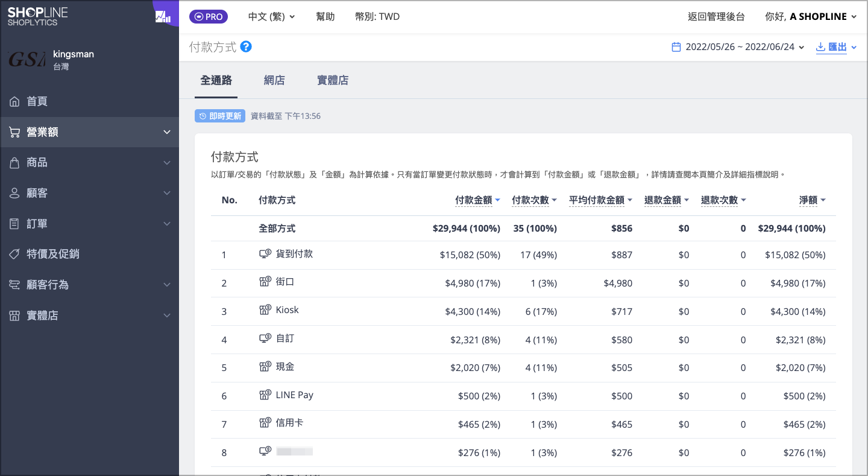Click the SHOPLINE Shoplytics logo
The image size is (868, 476).
click(37, 16)
